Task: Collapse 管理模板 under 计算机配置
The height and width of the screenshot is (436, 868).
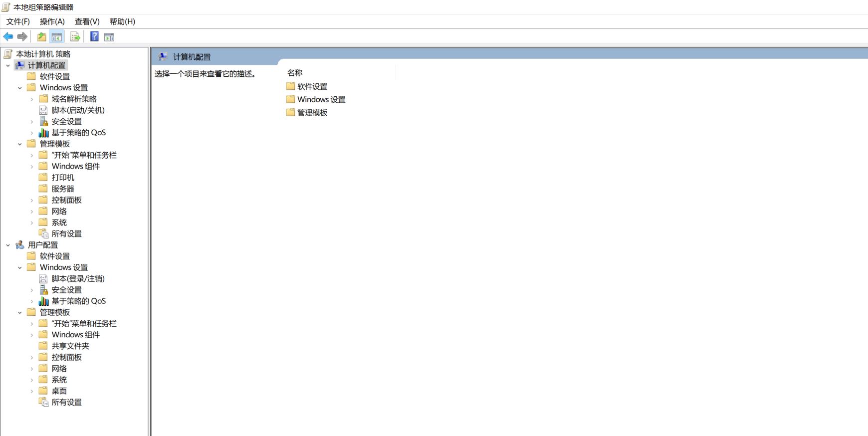Action: (x=20, y=144)
